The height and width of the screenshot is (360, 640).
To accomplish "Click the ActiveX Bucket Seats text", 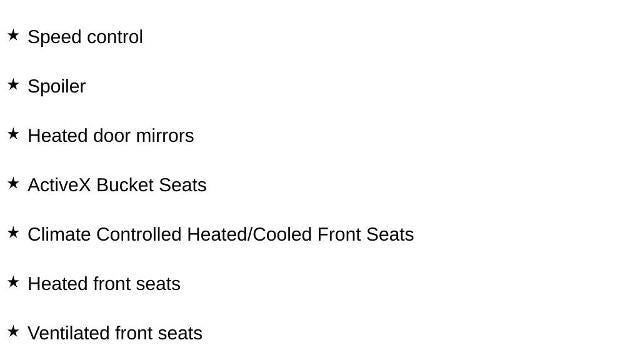I will click(x=117, y=185).
